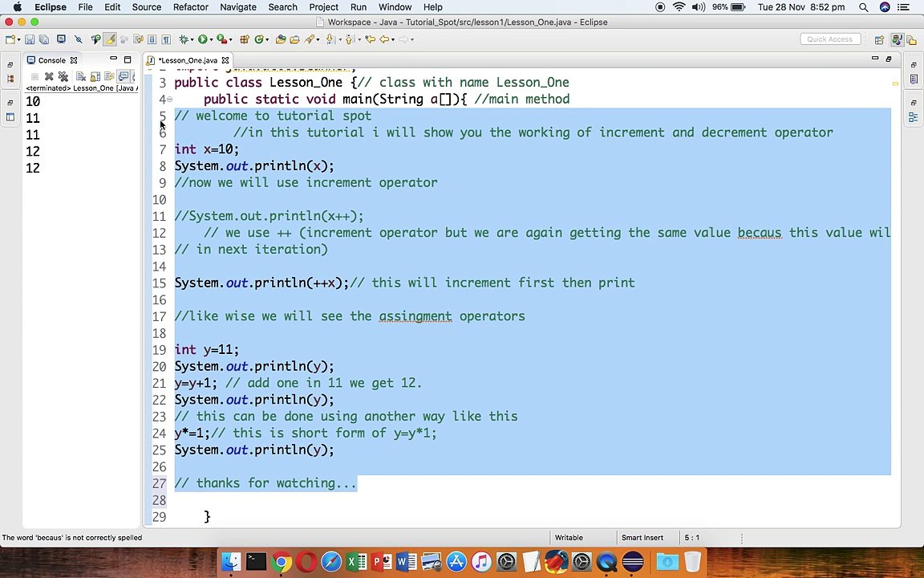Toggle Scroll Lock in Console toolbar

[x=95, y=77]
